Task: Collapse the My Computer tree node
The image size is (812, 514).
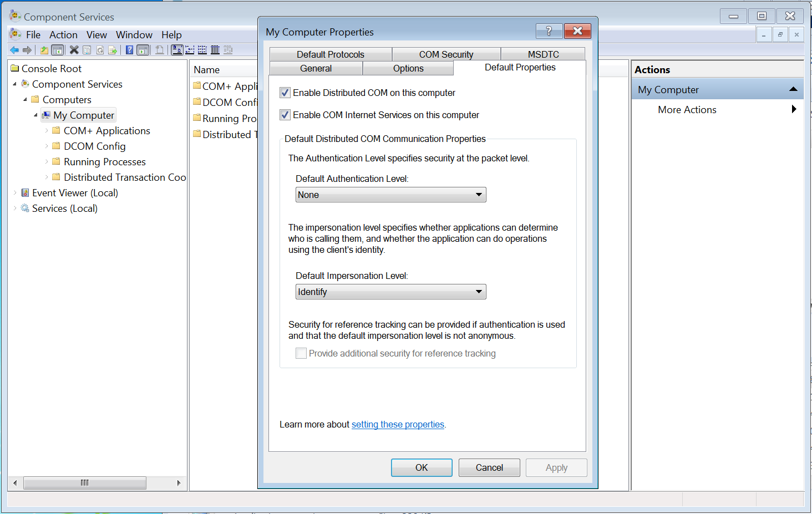Action: (35, 115)
